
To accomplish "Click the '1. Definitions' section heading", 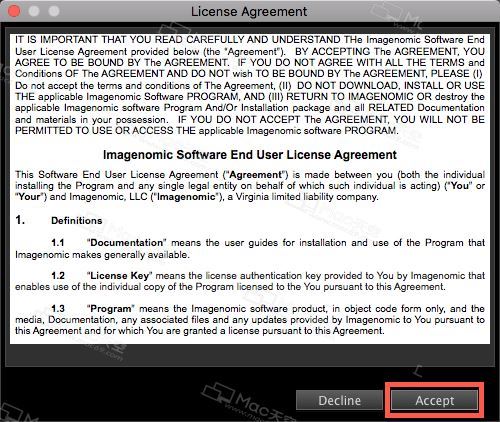I will point(59,221).
